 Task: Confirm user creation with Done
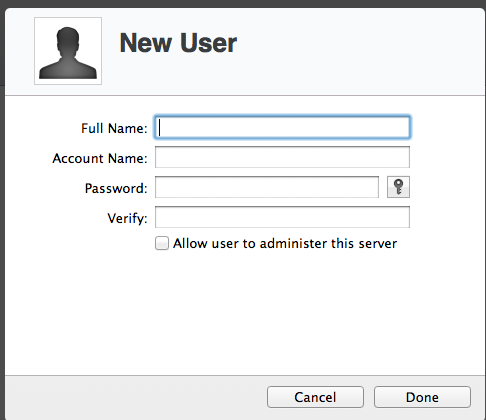point(422,397)
